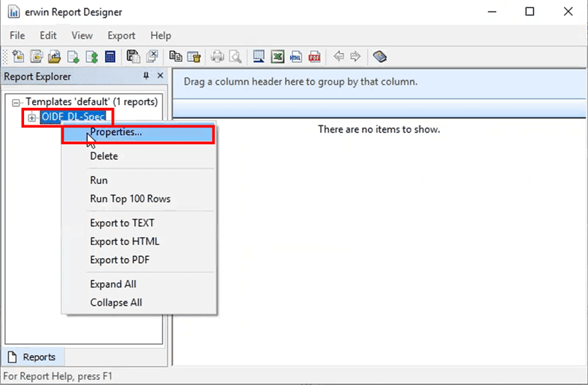Open the Help menu
The width and height of the screenshot is (588, 385).
[x=160, y=36]
